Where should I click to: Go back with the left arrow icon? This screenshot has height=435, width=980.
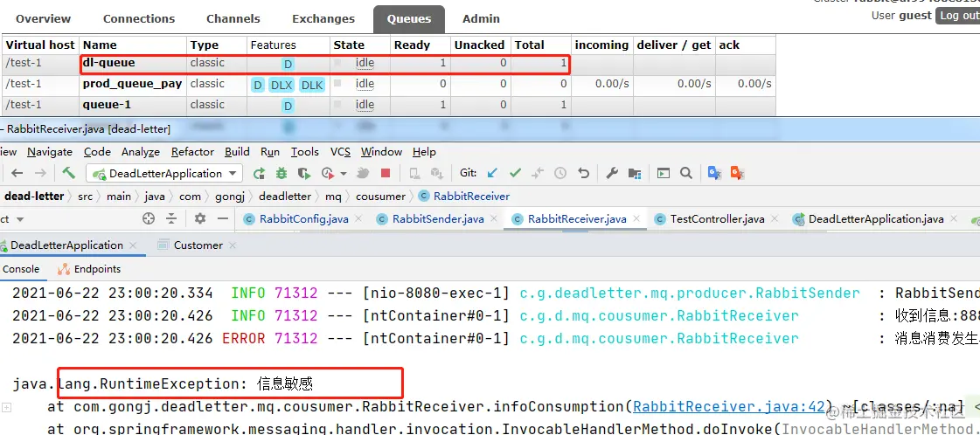(x=17, y=173)
